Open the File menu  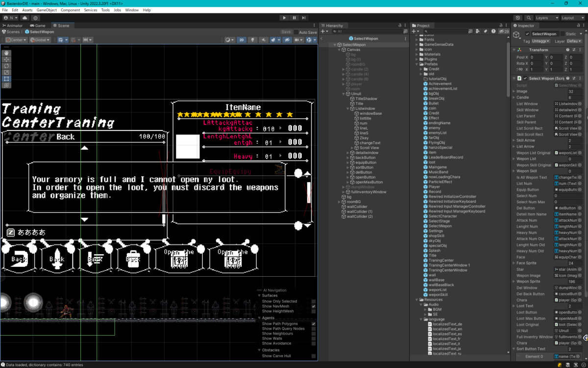[x=5, y=10]
